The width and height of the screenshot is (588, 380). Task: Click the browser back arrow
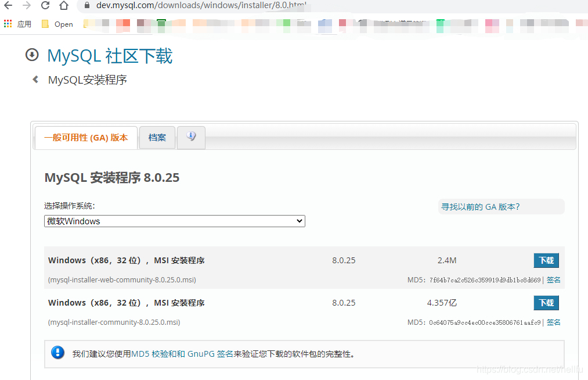pos(8,5)
